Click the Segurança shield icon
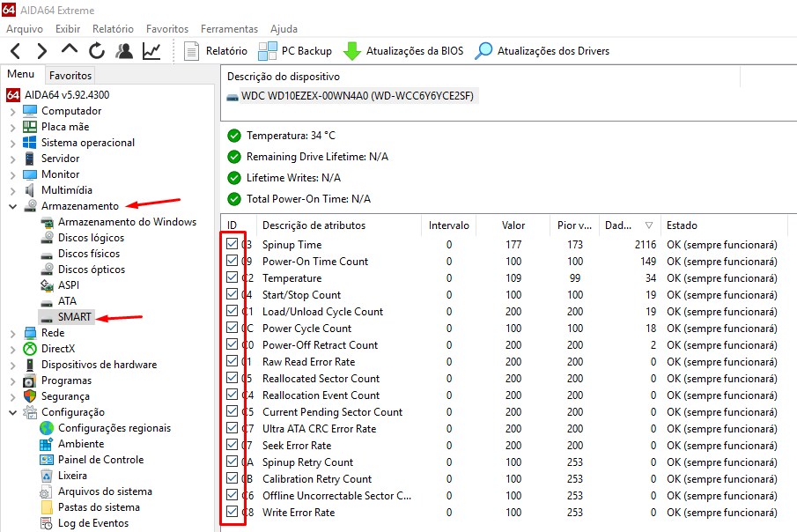The image size is (797, 532). 30,396
